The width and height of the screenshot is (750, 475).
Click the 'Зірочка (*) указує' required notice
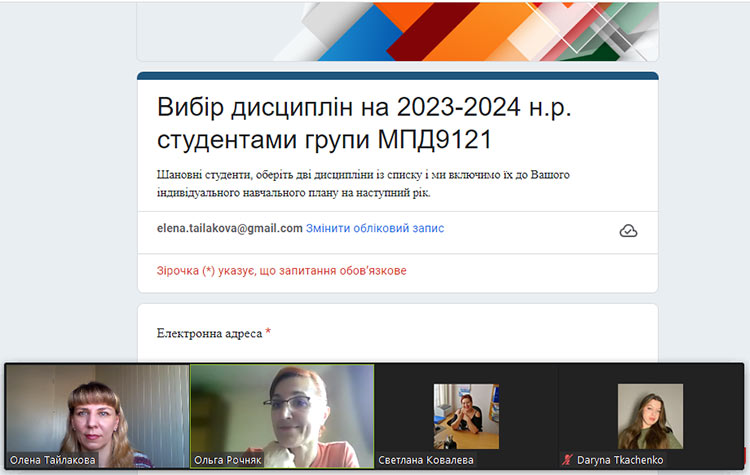click(282, 271)
